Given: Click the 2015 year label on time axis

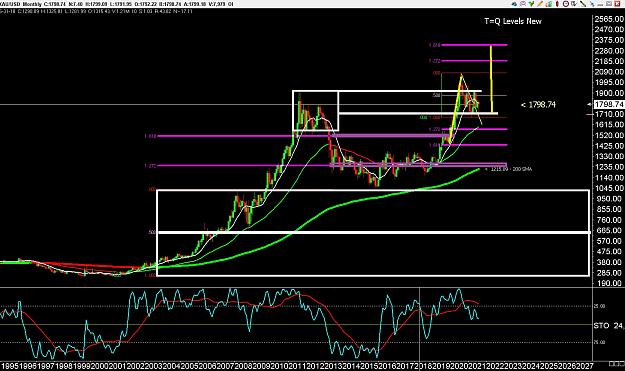Looking at the screenshot, I should coord(368,366).
